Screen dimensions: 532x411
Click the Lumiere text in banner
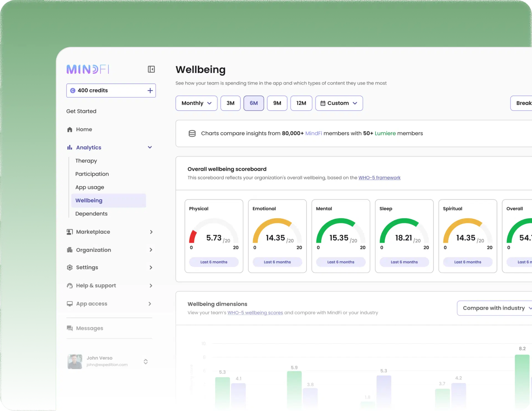[x=385, y=133]
